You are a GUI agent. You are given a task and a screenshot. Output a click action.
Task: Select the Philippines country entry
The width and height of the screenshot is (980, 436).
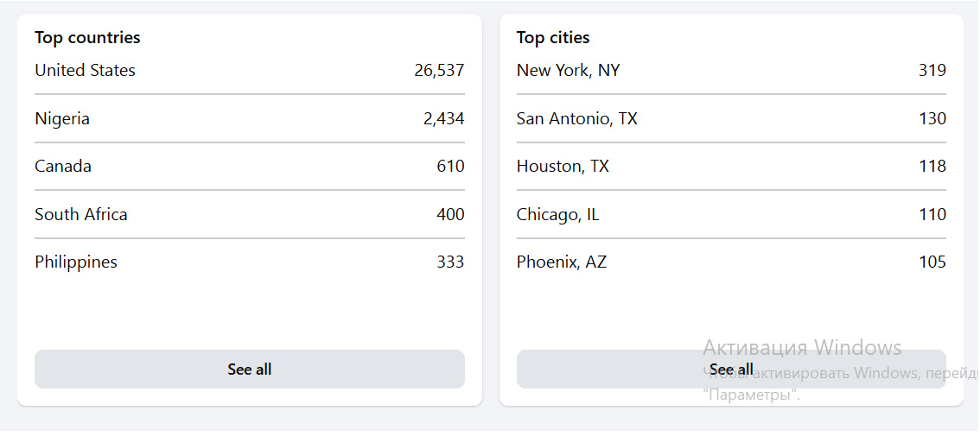(x=250, y=262)
